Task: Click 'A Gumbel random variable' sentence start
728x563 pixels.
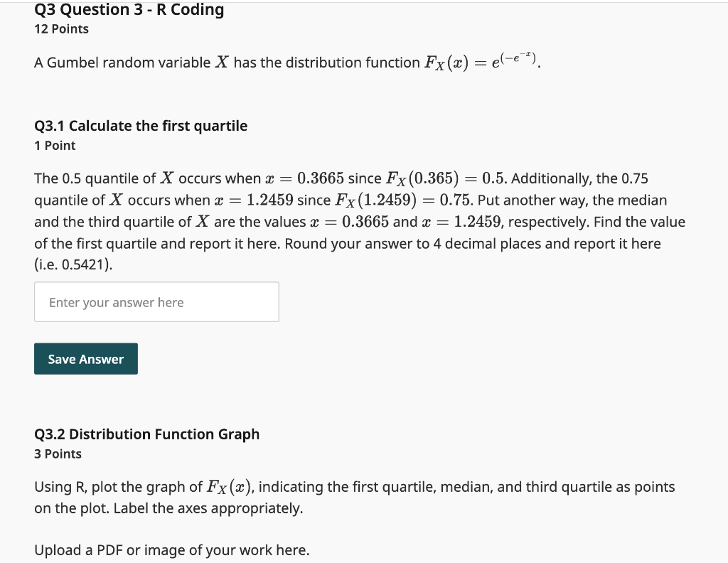Action: pyautogui.click(x=122, y=62)
